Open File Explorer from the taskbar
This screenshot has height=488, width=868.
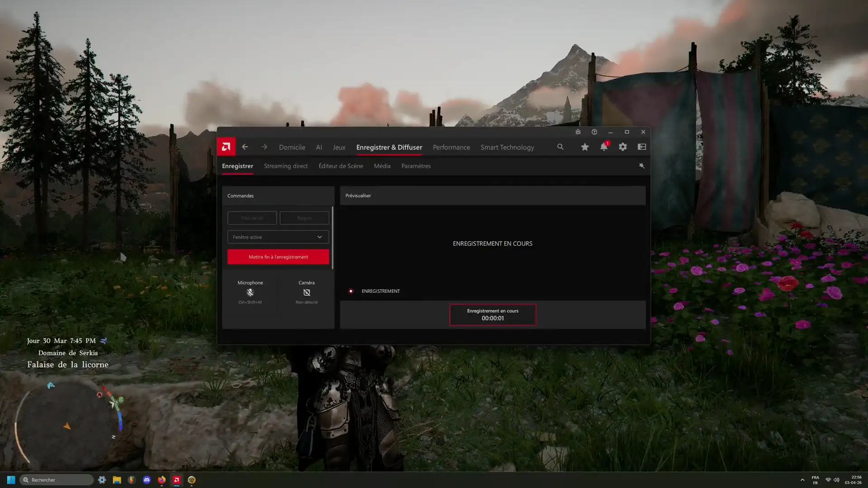pyautogui.click(x=117, y=480)
